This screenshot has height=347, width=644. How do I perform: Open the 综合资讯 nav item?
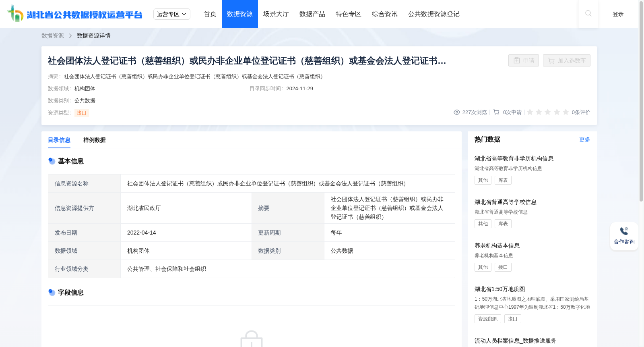pos(385,14)
